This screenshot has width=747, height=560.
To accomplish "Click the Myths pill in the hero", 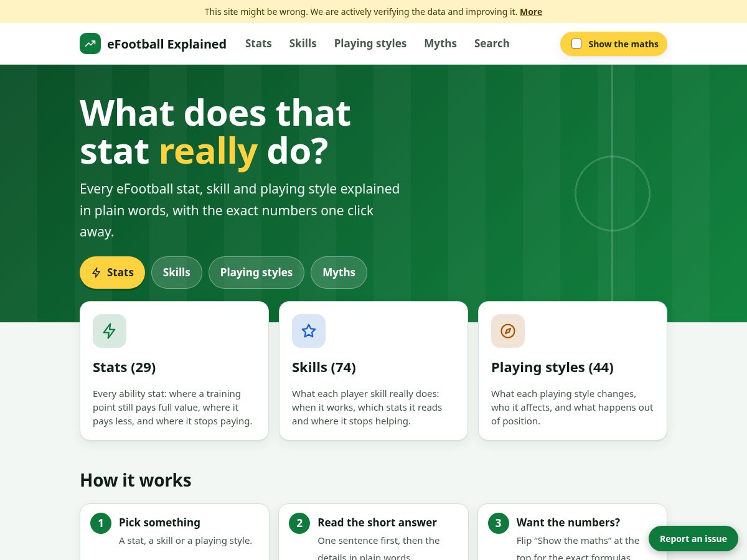I will click(339, 273).
